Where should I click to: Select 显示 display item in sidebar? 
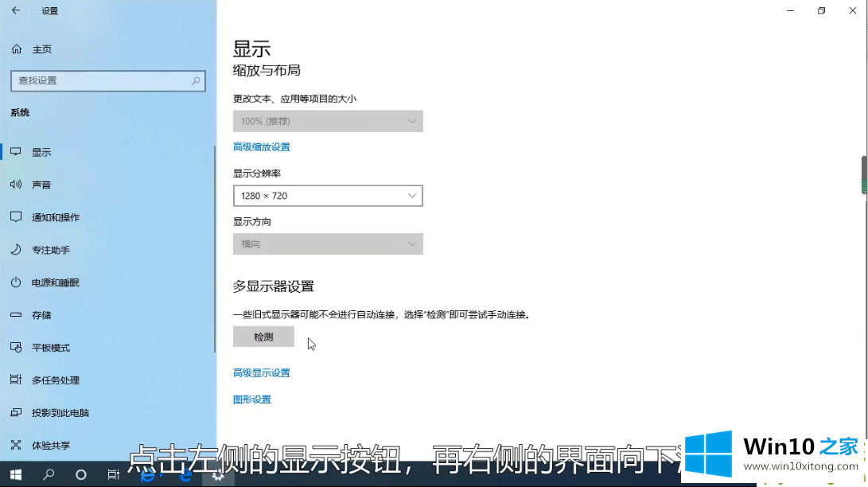[41, 152]
